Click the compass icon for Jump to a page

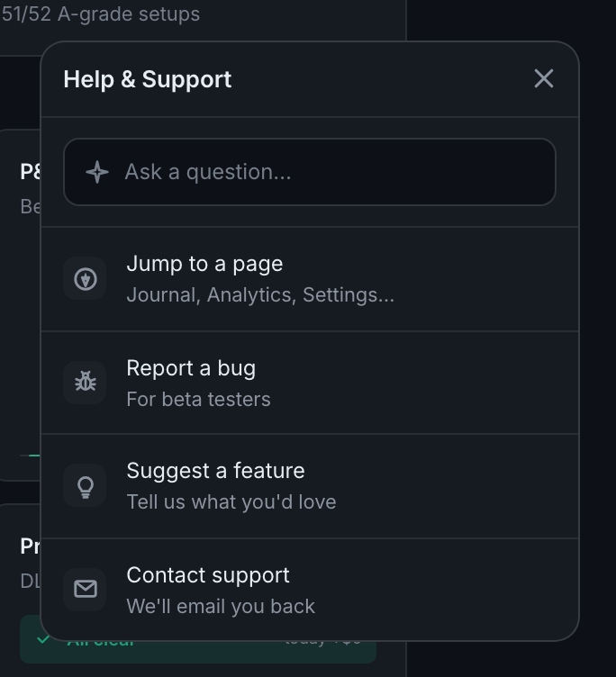tap(85, 278)
